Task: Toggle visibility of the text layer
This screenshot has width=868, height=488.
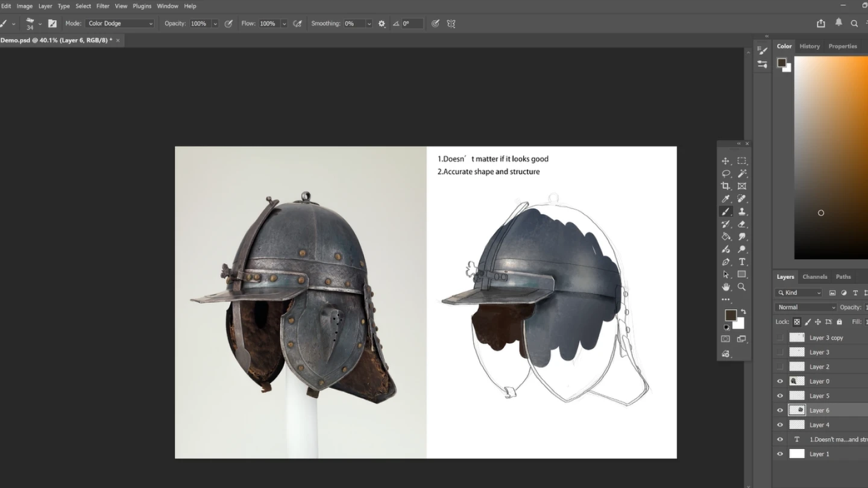Action: click(x=780, y=439)
